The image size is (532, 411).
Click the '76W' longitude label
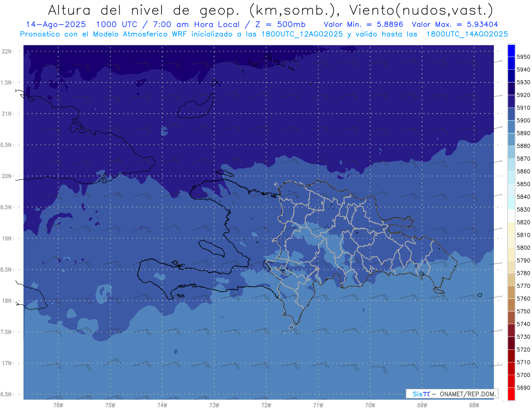(x=58, y=405)
